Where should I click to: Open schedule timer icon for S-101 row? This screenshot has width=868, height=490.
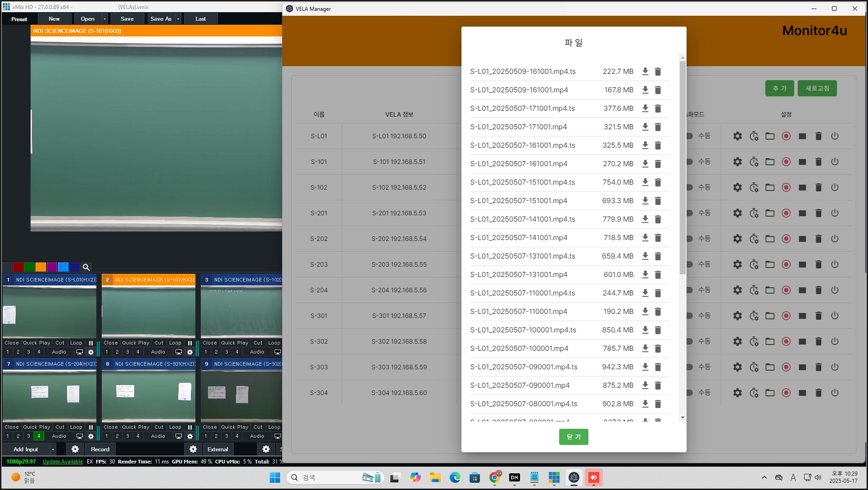click(x=754, y=162)
